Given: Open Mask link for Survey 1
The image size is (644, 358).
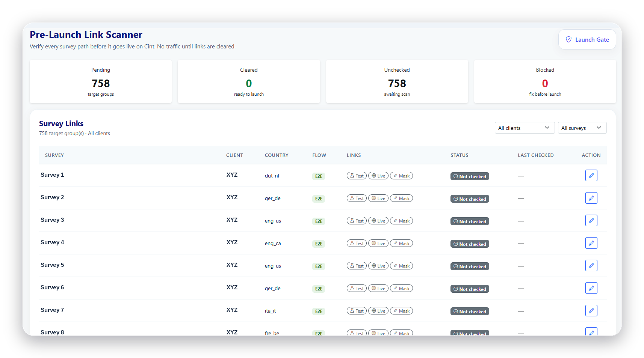Looking at the screenshot, I should (x=401, y=176).
